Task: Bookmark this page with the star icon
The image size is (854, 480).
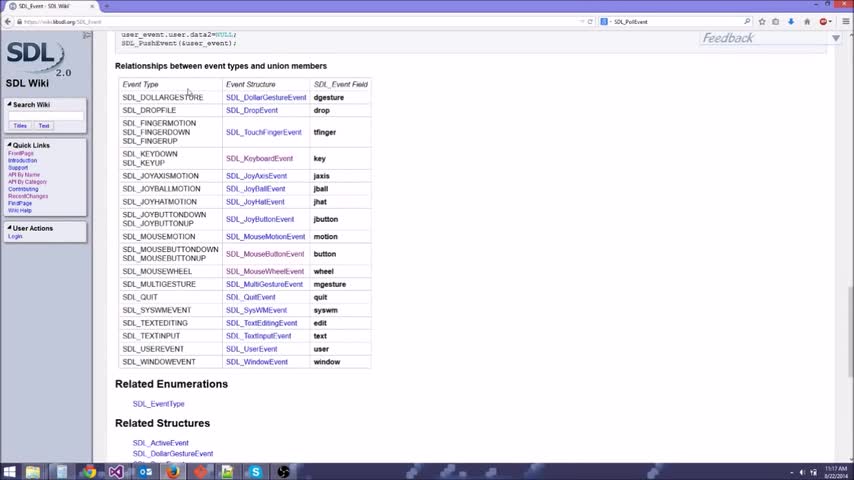Action: (x=762, y=22)
